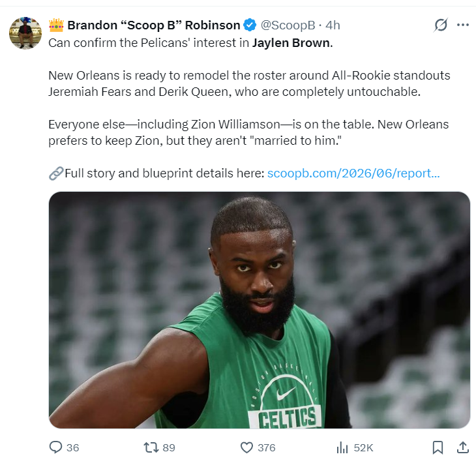
Task: Open the three-dot more options menu
Action: pyautogui.click(x=463, y=25)
